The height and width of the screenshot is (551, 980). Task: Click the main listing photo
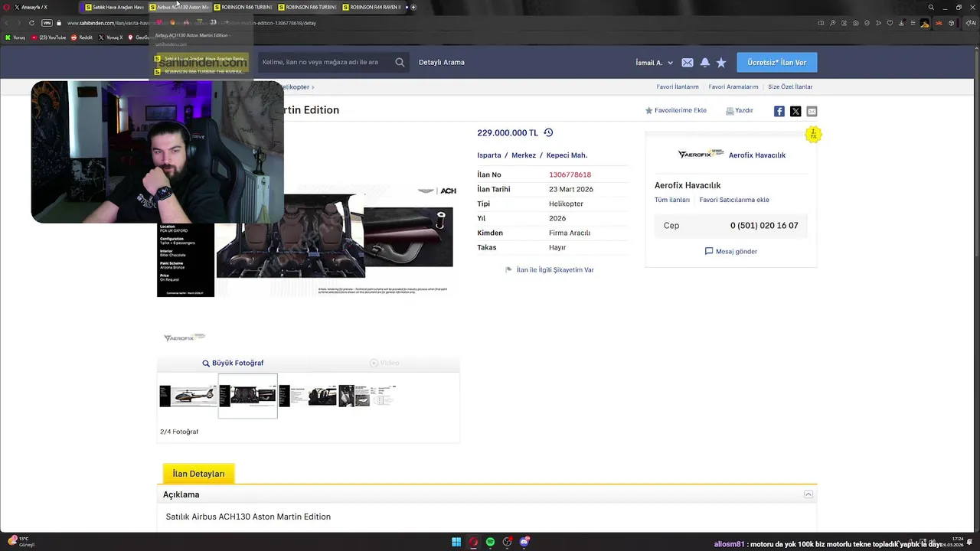click(x=308, y=240)
